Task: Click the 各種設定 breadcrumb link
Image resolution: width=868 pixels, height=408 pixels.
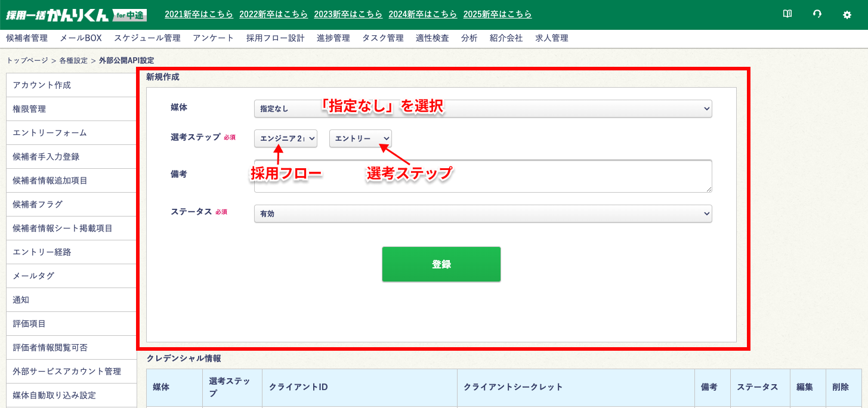Action: 73,60
